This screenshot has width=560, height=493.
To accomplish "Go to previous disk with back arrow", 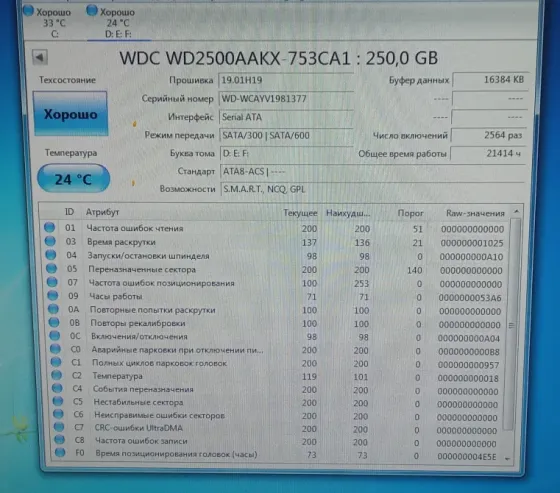I will click(x=40, y=57).
